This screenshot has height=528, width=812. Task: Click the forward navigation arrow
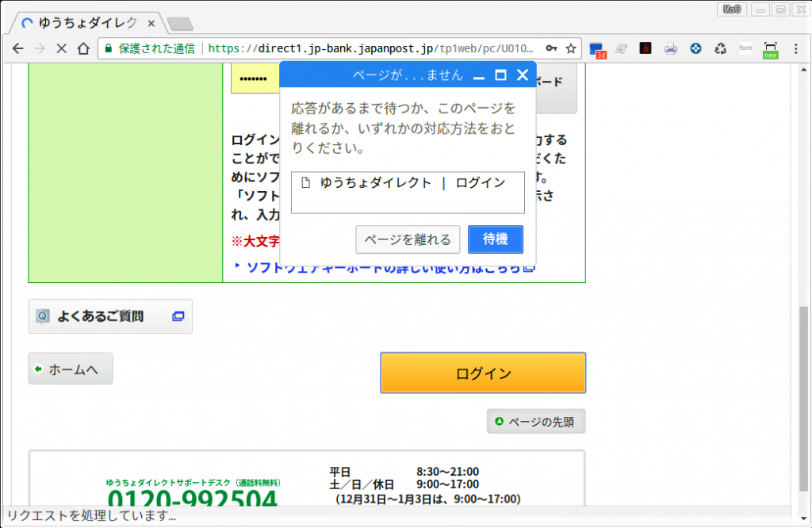pyautogui.click(x=40, y=48)
